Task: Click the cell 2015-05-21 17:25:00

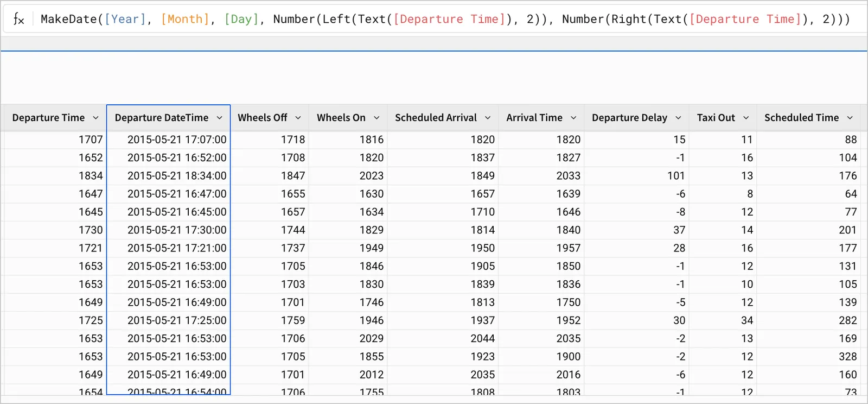Action: point(169,320)
